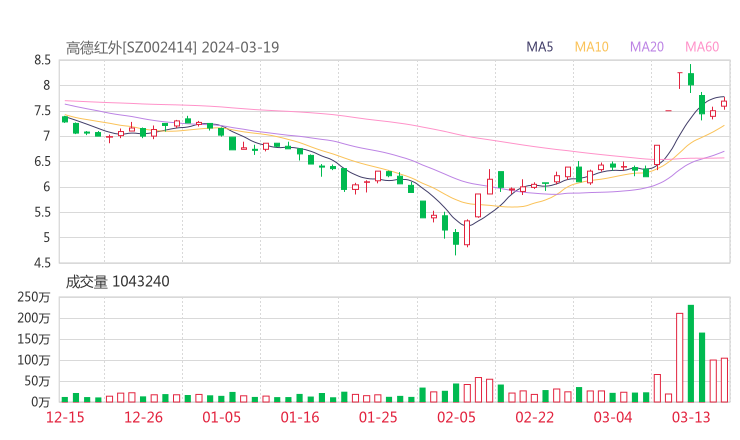Click the 150万 volume axis label
This screenshot has height=440, width=740.
(x=34, y=339)
